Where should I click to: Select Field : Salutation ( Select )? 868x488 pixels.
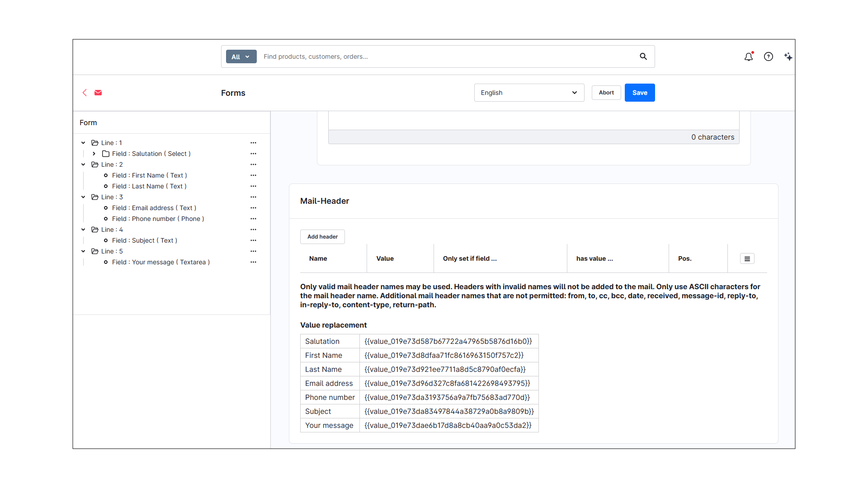pos(151,154)
